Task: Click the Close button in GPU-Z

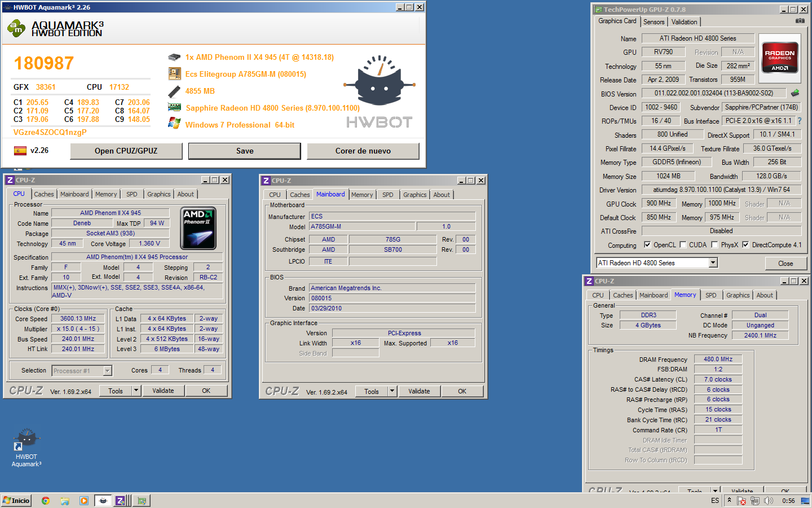Action: (x=785, y=264)
